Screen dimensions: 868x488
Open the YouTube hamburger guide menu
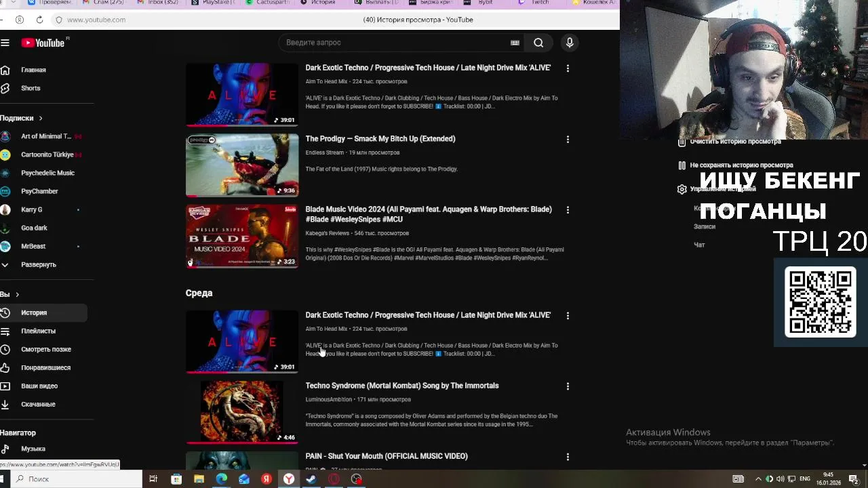5,43
